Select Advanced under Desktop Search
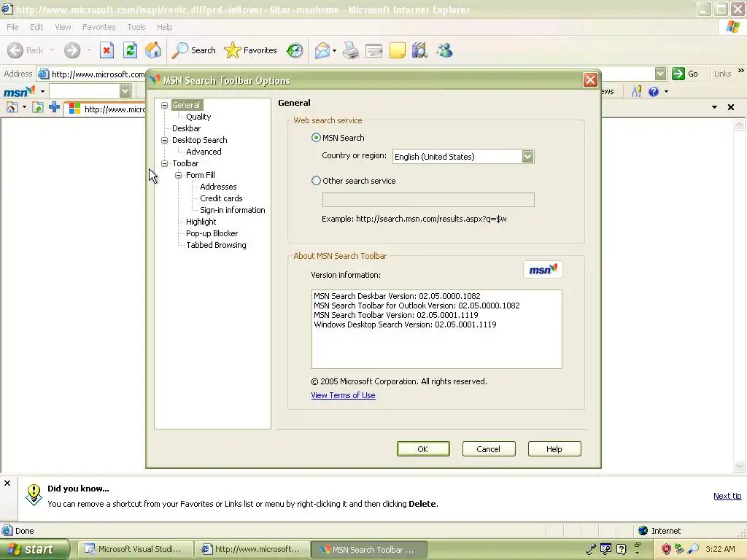The width and height of the screenshot is (747, 560). 204,152
